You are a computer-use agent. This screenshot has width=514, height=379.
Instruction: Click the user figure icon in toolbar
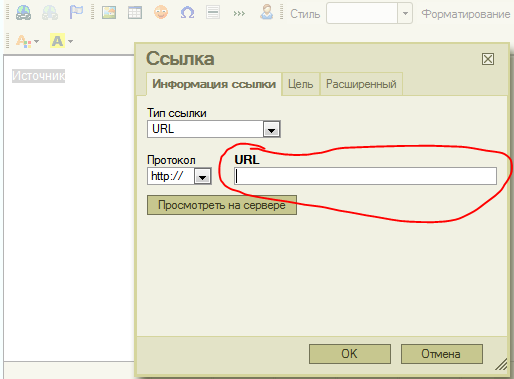click(x=266, y=12)
